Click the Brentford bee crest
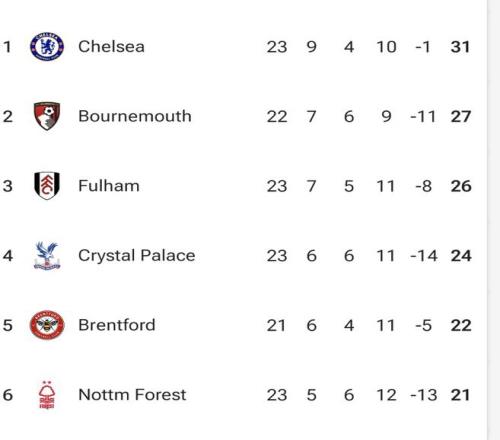Viewport: 500px width, 440px height. click(x=47, y=325)
